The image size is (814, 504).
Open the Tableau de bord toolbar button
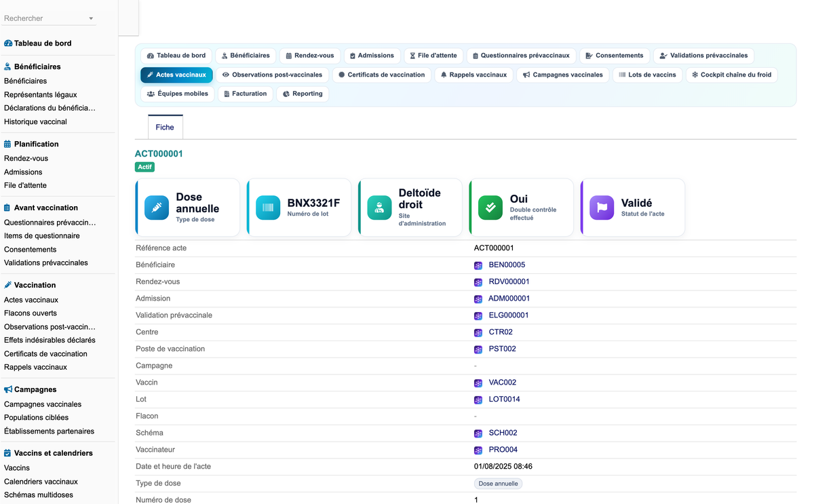point(176,56)
